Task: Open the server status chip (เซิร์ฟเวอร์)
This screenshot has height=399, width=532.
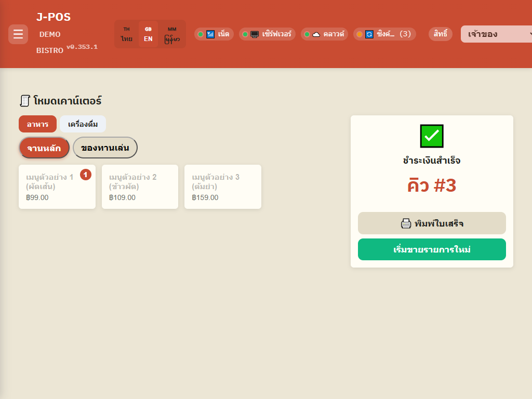Action: 268,34
